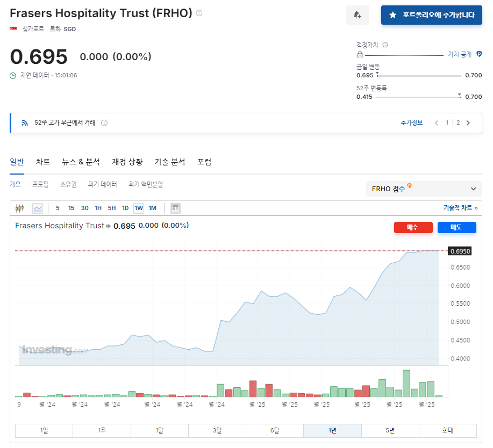Screen dimensions: 493x448
Task: Go to next notice arrow
Action: (x=468, y=123)
